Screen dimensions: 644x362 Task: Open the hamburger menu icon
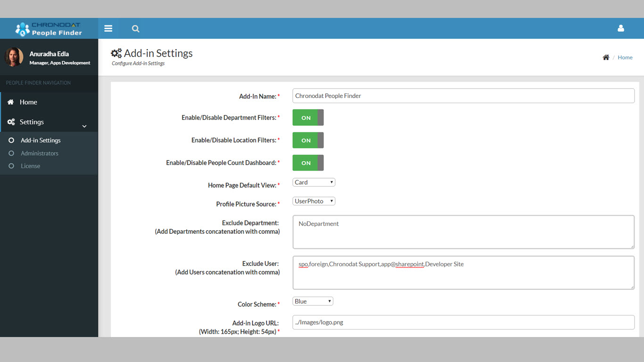tap(108, 28)
